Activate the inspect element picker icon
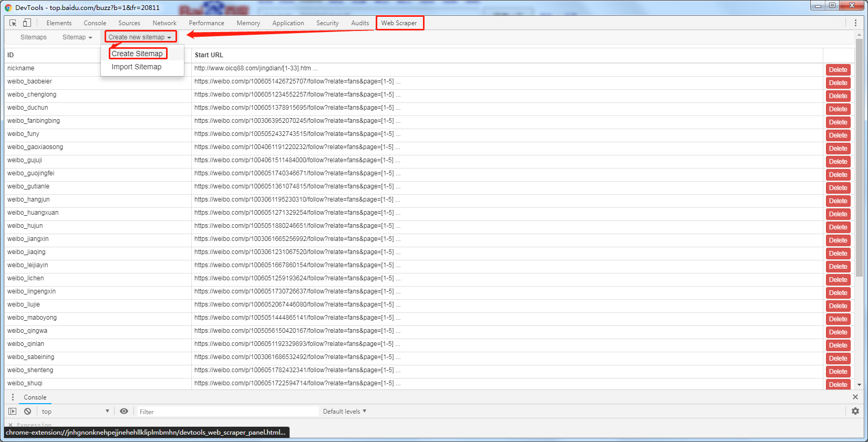The height and width of the screenshot is (442, 868). point(13,23)
